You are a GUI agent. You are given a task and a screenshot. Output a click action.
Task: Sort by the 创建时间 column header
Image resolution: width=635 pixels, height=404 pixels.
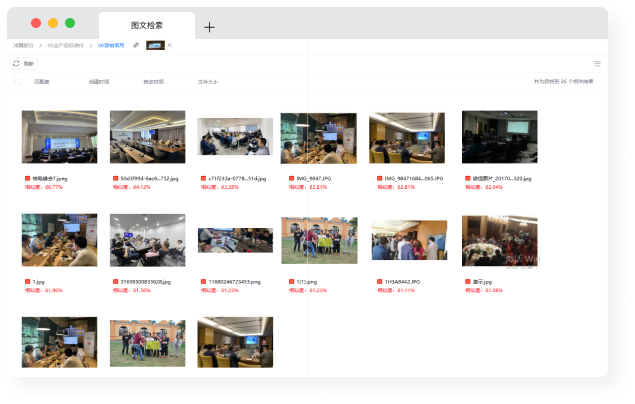pos(99,82)
